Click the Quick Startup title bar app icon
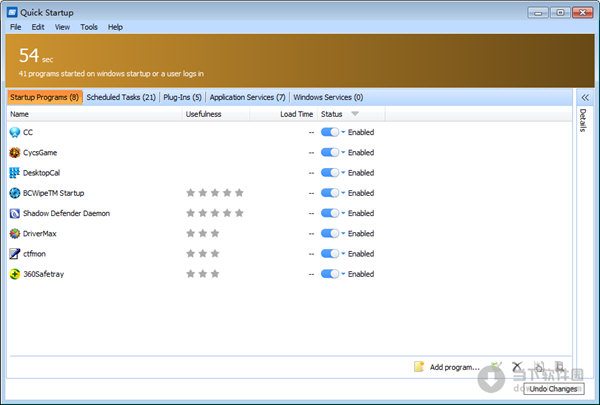 tap(12, 12)
